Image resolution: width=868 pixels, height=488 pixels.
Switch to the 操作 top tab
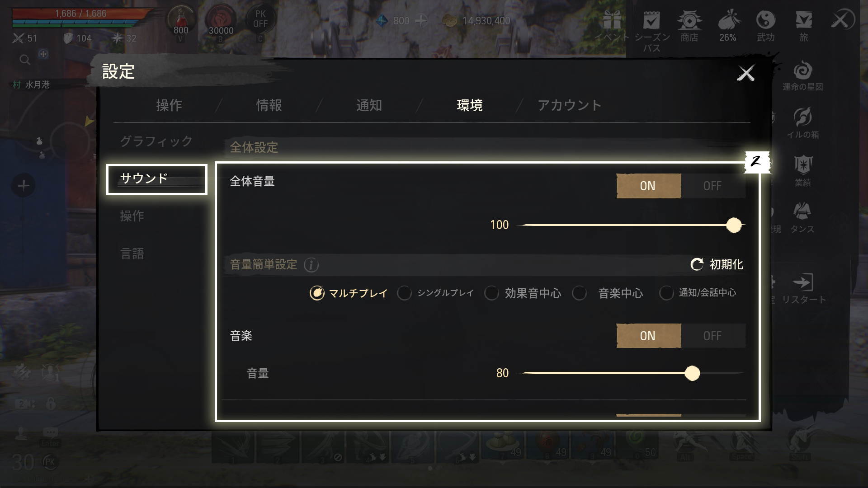click(x=169, y=105)
